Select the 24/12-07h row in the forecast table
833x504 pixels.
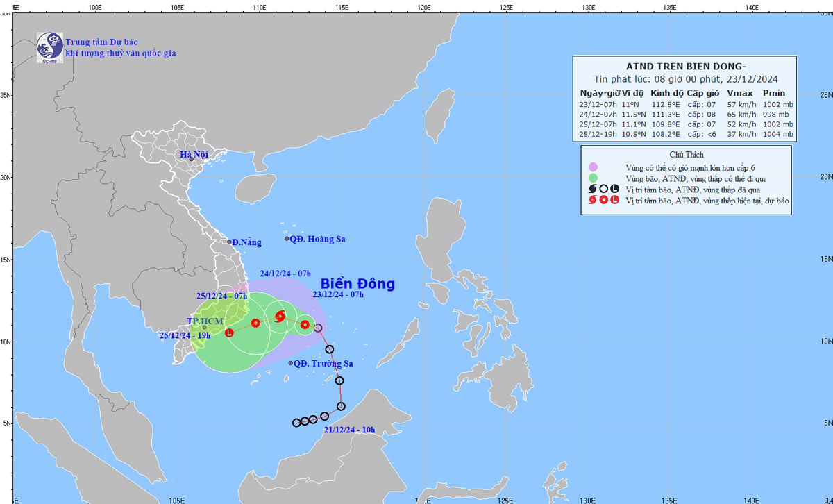click(x=685, y=115)
